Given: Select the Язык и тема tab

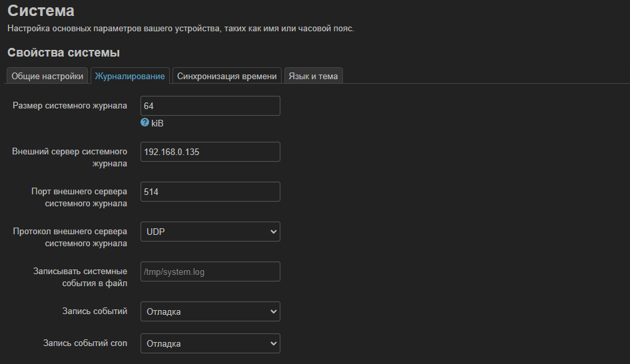Looking at the screenshot, I should tap(314, 76).
